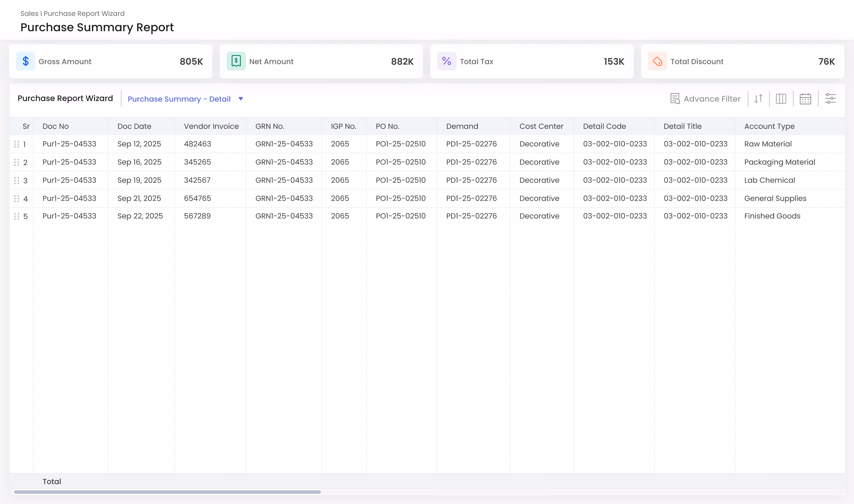Click General Supplies account type
Image resolution: width=854 pixels, height=504 pixels.
coord(775,199)
